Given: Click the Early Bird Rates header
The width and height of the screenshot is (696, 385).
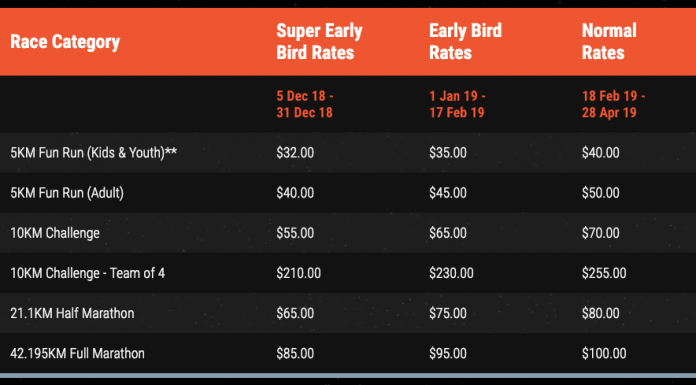Looking at the screenshot, I should [465, 42].
